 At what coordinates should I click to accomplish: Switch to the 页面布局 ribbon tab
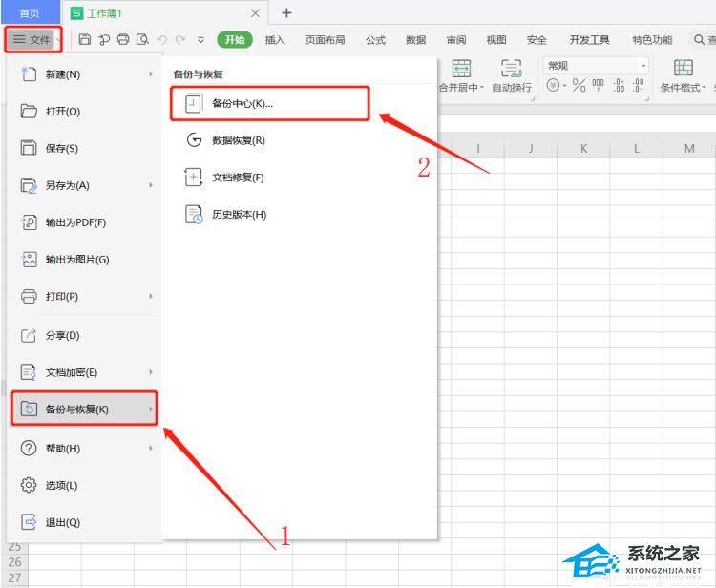coord(326,40)
